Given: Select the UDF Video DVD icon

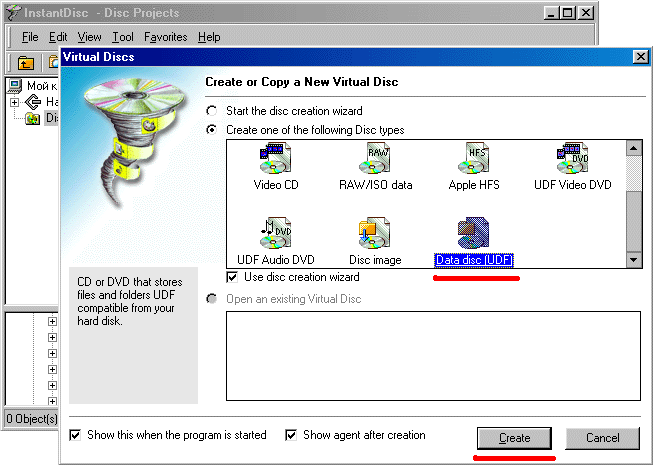Looking at the screenshot, I should (x=573, y=158).
